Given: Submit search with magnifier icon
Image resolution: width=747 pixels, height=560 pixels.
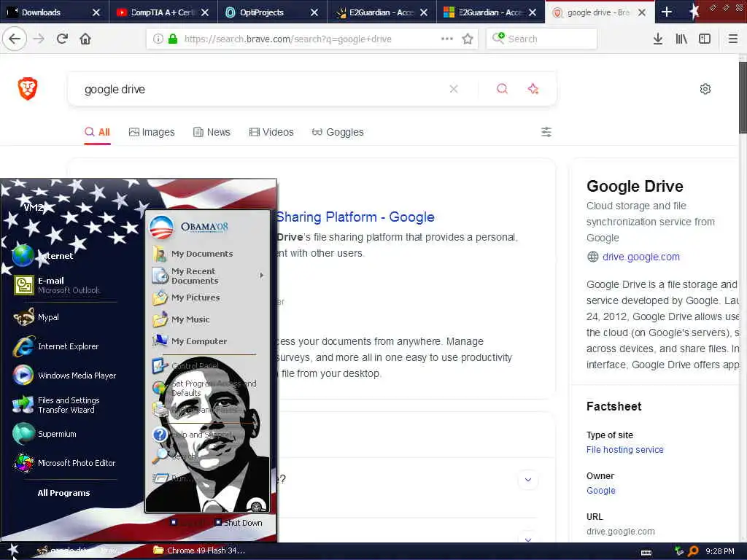Looking at the screenshot, I should [502, 89].
